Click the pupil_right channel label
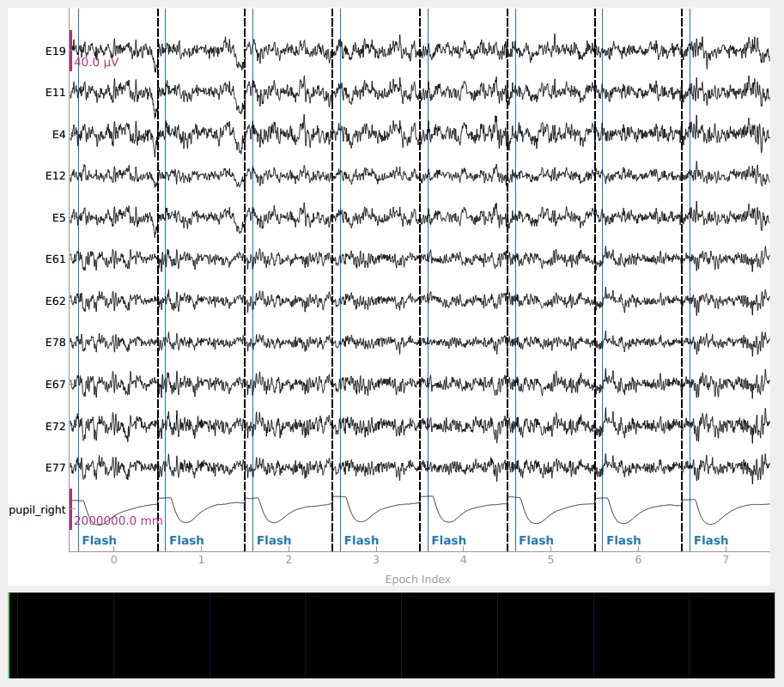The height and width of the screenshot is (687, 784). (37, 510)
